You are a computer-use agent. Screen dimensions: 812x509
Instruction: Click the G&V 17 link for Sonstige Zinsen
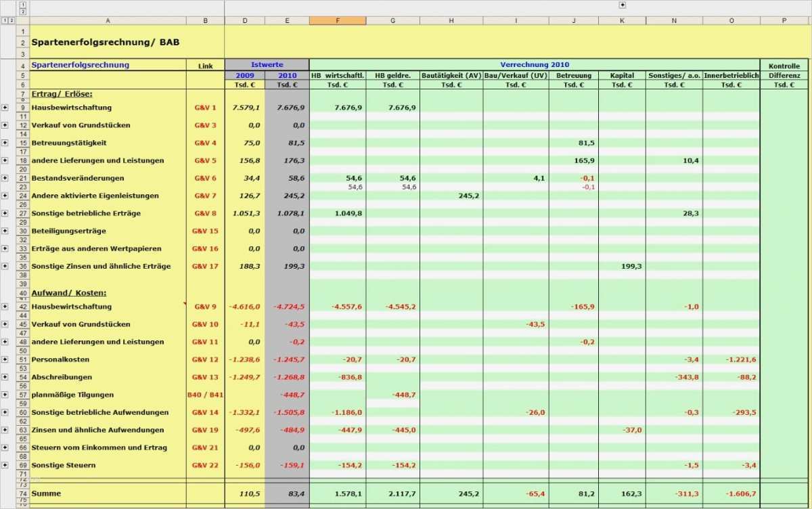coord(205,266)
